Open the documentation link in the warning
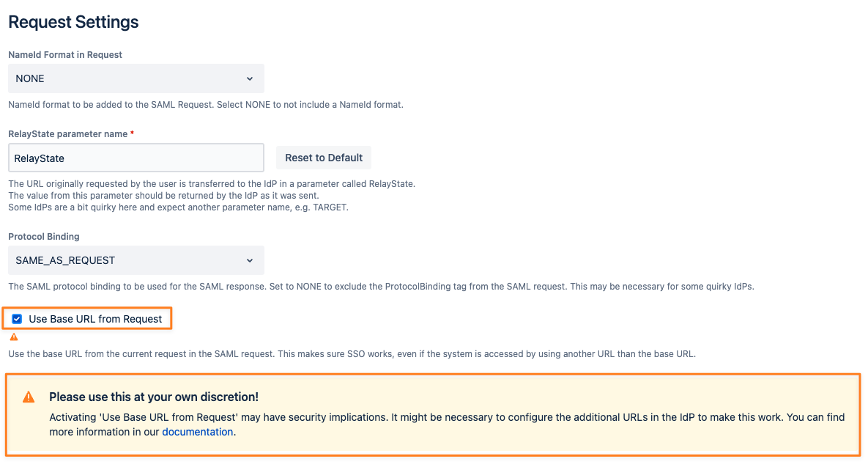This screenshot has width=868, height=467. coord(197,432)
